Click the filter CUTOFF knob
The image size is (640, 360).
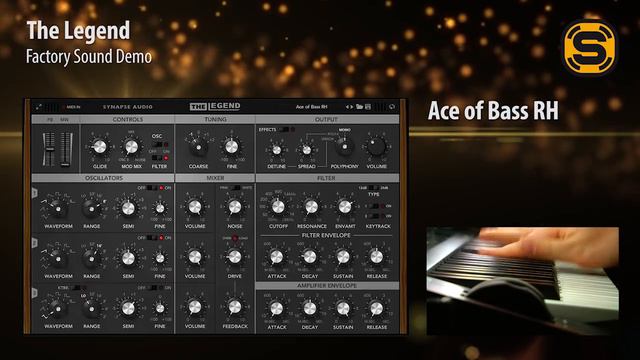click(x=278, y=207)
